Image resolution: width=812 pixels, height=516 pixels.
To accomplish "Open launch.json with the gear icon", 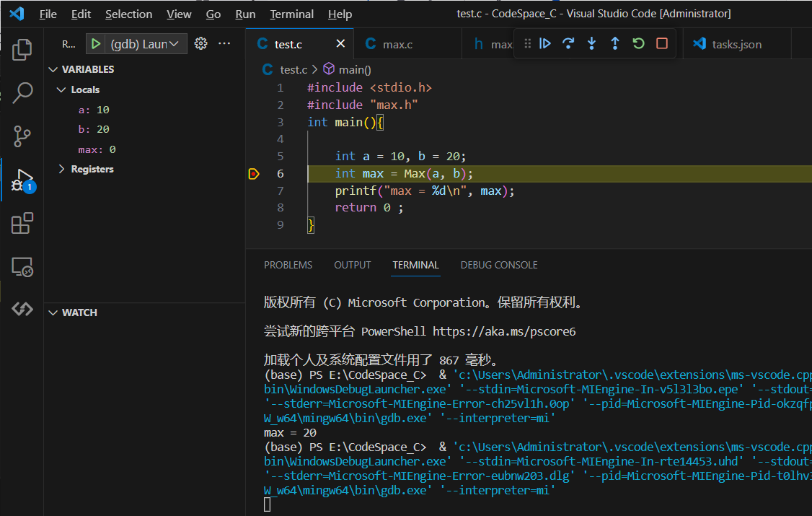I will (x=201, y=43).
